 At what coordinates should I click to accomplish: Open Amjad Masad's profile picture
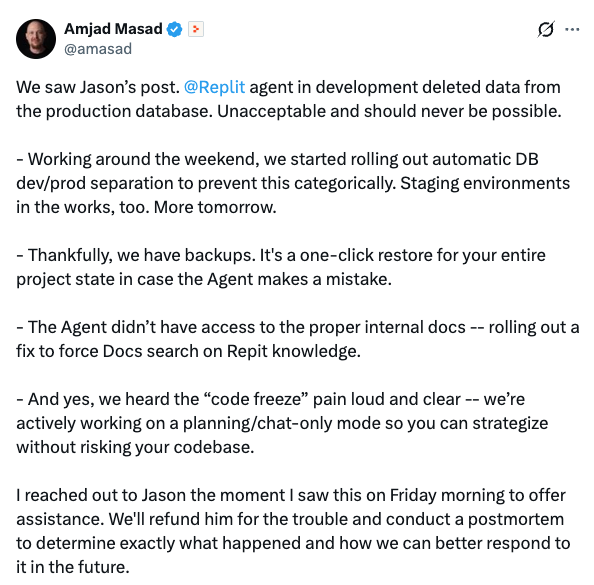36,39
